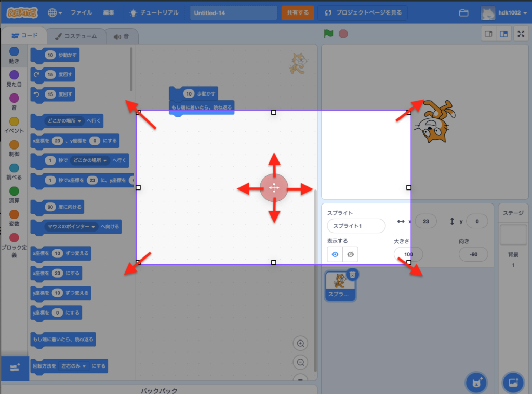The width and height of the screenshot is (532, 394).
Task: Select the 制御 block category
Action: [14, 148]
